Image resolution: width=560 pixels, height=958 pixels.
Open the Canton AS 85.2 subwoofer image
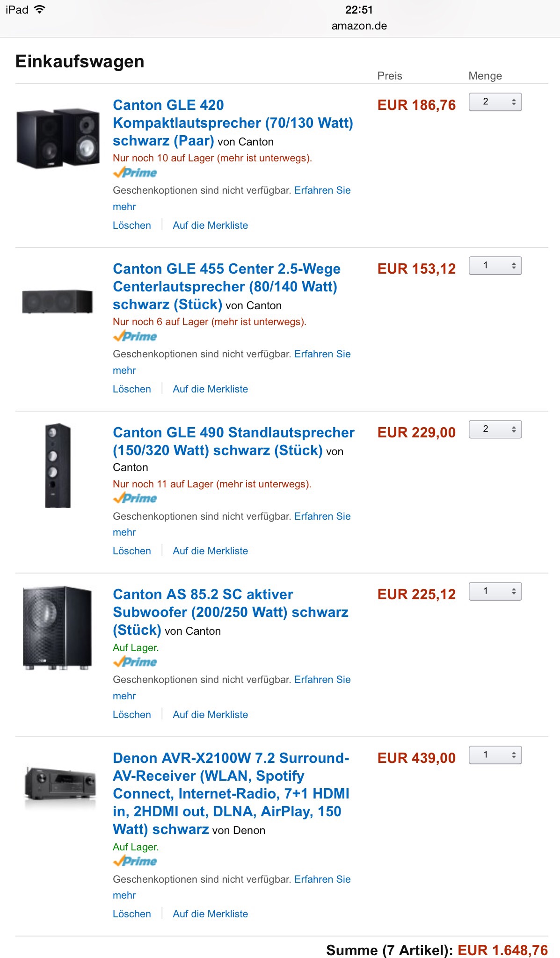58,628
